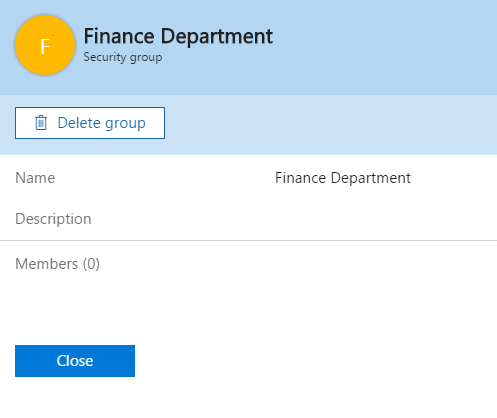Open the Members (0) section heading
Image resolution: width=497 pixels, height=418 pixels.
tap(58, 264)
